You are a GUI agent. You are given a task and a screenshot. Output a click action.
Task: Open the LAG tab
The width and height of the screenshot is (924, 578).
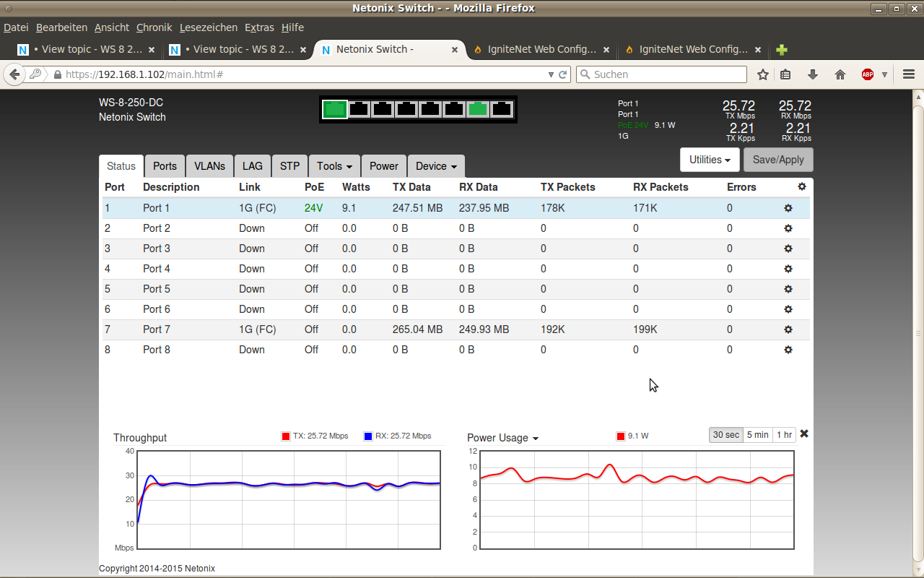click(253, 166)
